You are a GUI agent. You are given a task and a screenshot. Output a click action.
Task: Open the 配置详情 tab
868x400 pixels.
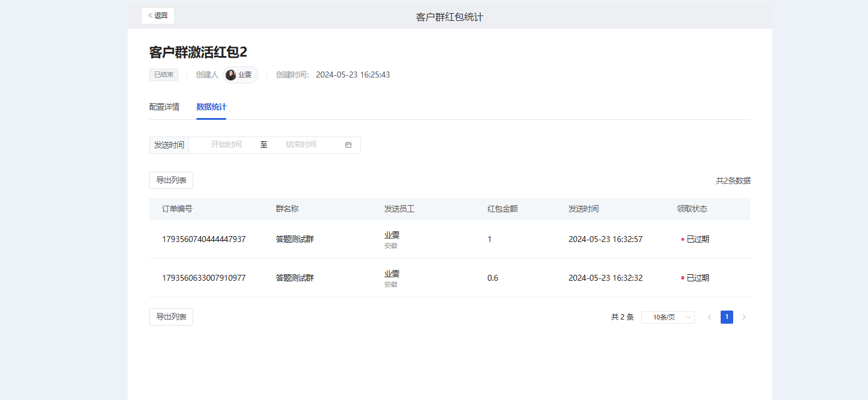coord(164,107)
